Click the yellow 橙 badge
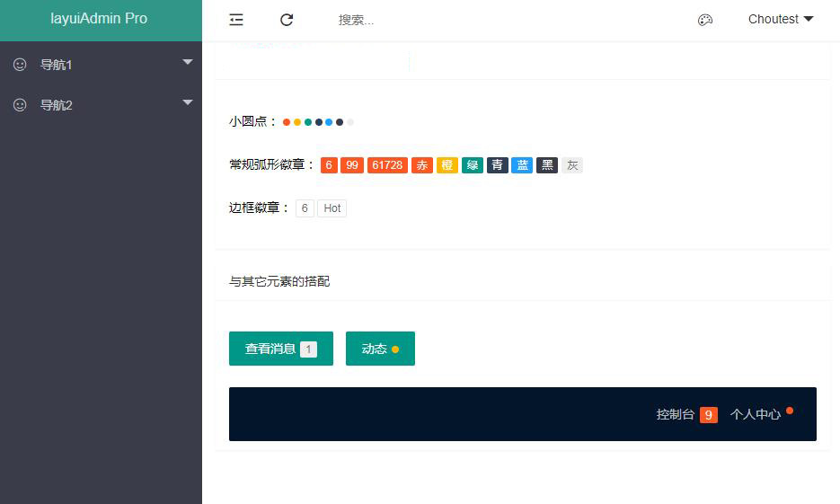Screen dimensions: 840x504 click(447, 165)
